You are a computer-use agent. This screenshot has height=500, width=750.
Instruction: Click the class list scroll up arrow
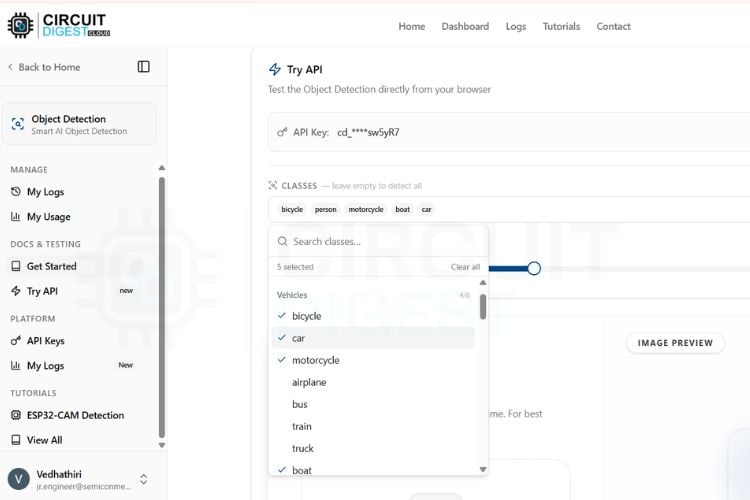coord(483,283)
